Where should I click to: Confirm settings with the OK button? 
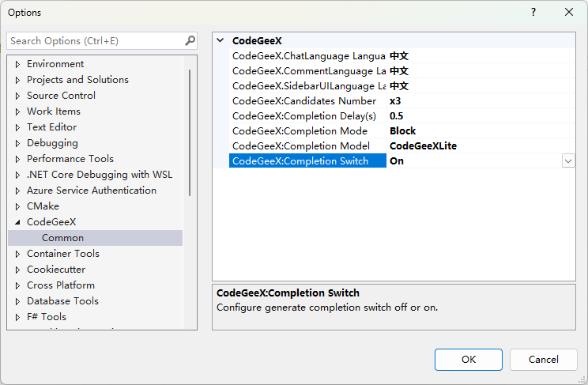click(x=469, y=360)
